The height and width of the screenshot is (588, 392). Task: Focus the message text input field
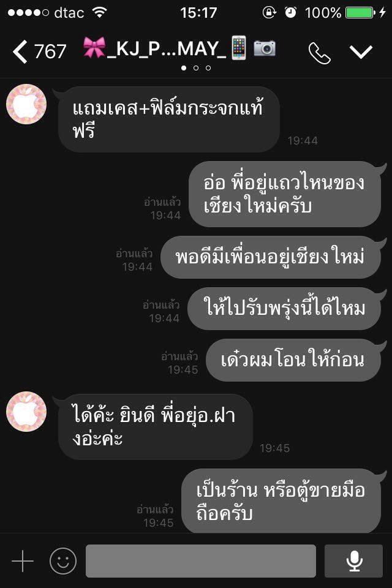point(201,561)
